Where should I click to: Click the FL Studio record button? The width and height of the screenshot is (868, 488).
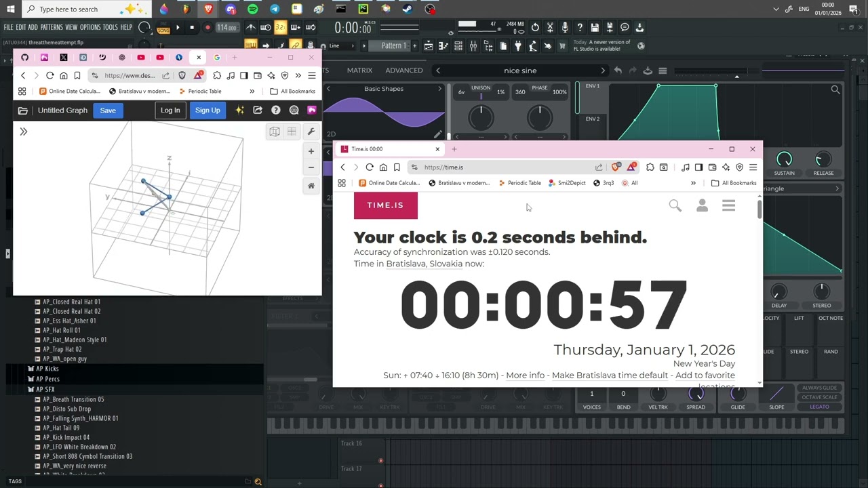coord(208,28)
